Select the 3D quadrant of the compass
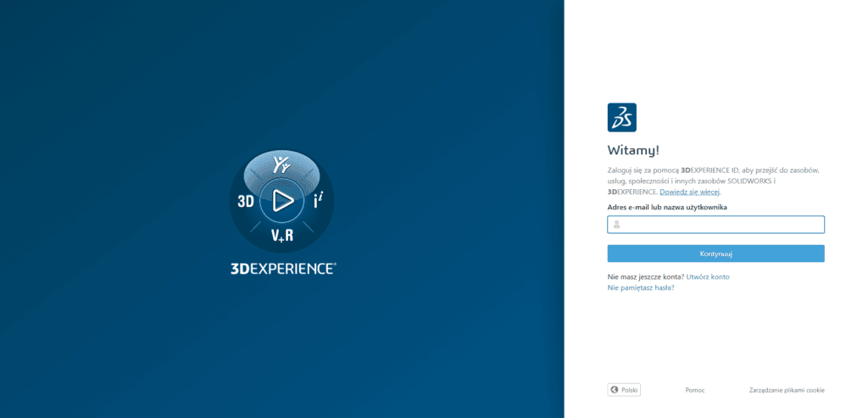This screenshot has height=418, width=868. click(x=245, y=202)
